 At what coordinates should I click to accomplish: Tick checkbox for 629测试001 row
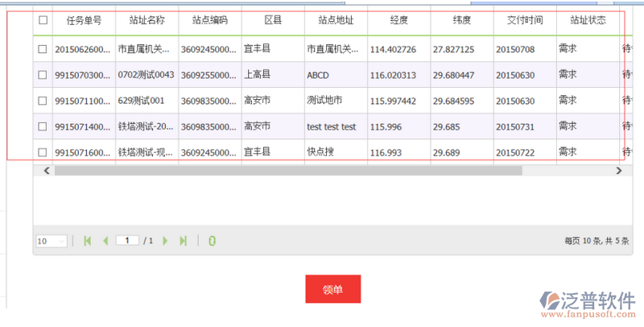pos(43,101)
